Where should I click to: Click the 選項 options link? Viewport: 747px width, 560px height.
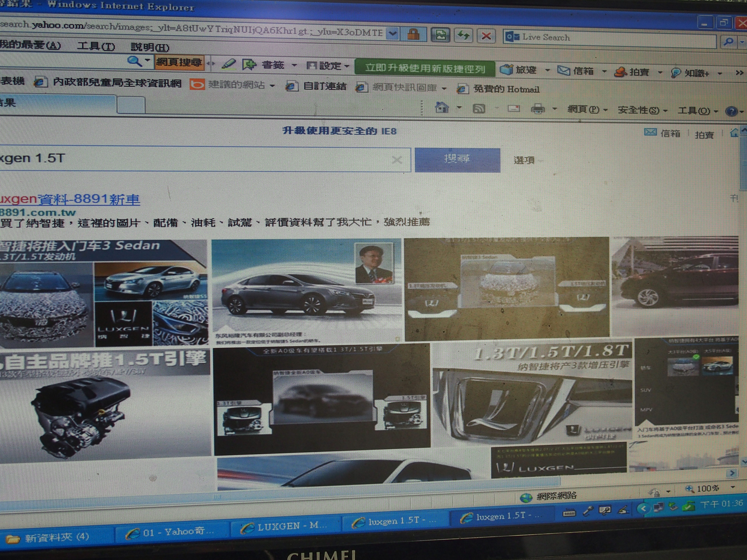point(524,160)
